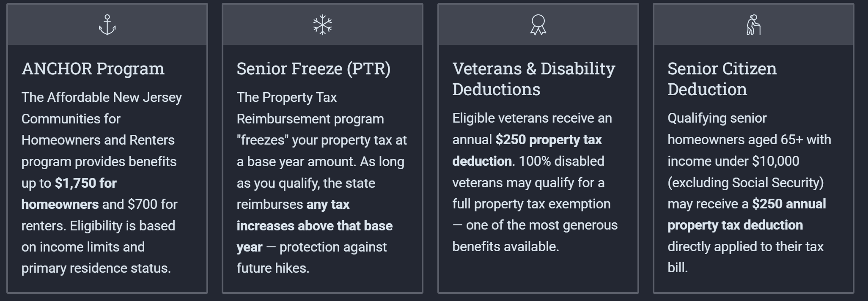
Task: Open the ANCHOR Program heading
Action: [x=93, y=68]
